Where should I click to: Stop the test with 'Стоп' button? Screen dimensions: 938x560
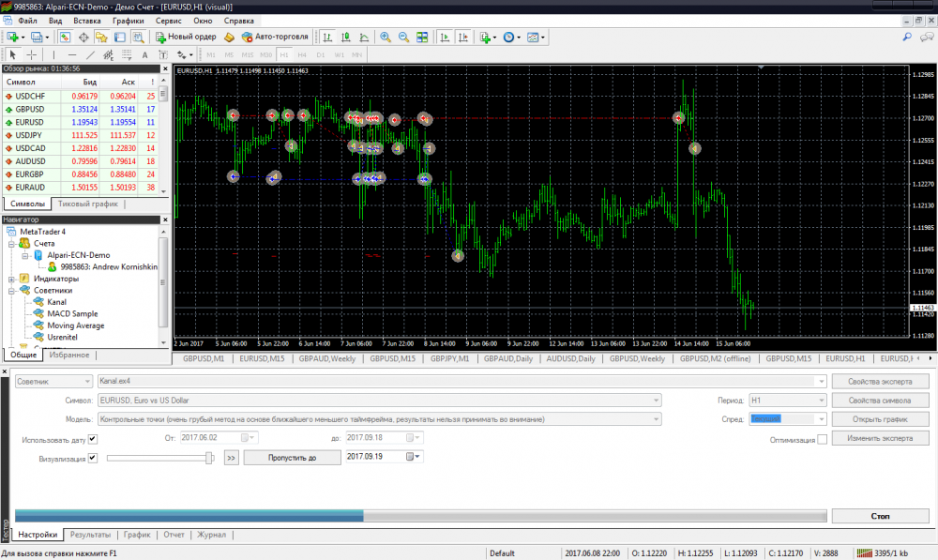point(880,516)
